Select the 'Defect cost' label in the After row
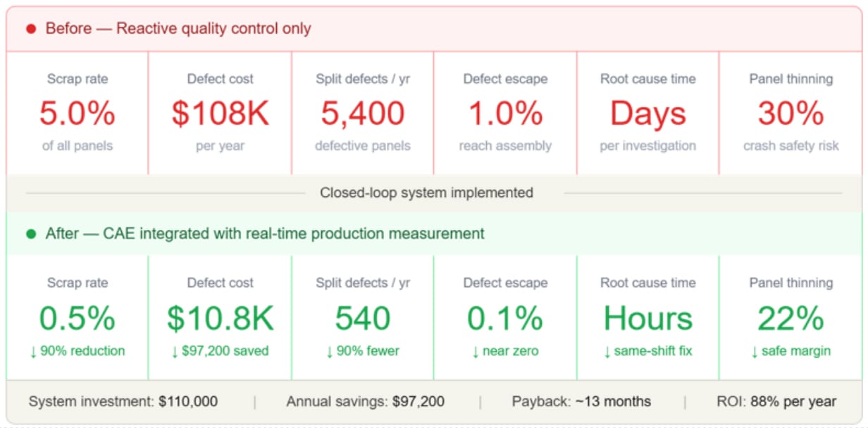This screenshot has height=428, width=868. 220,283
